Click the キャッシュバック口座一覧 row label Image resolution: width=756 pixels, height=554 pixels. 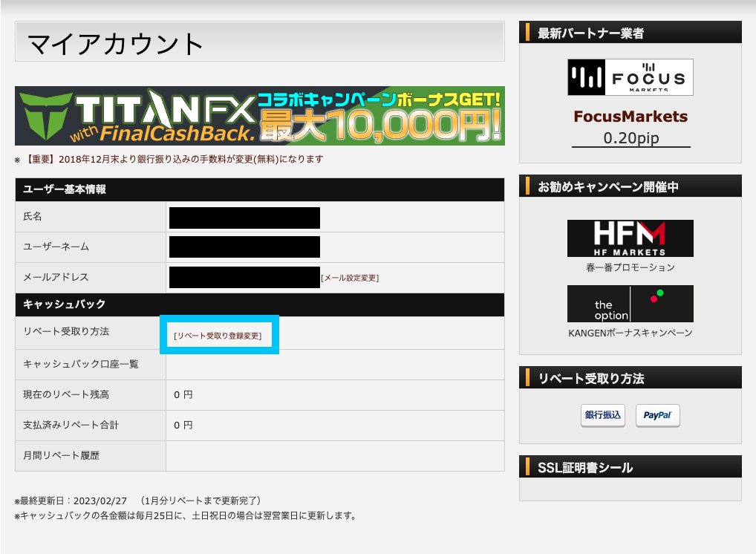coord(81,364)
